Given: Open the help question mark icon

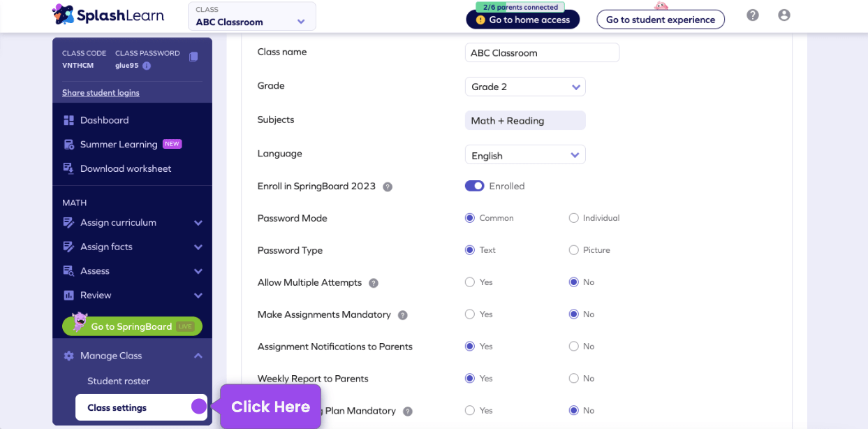Looking at the screenshot, I should 752,14.
